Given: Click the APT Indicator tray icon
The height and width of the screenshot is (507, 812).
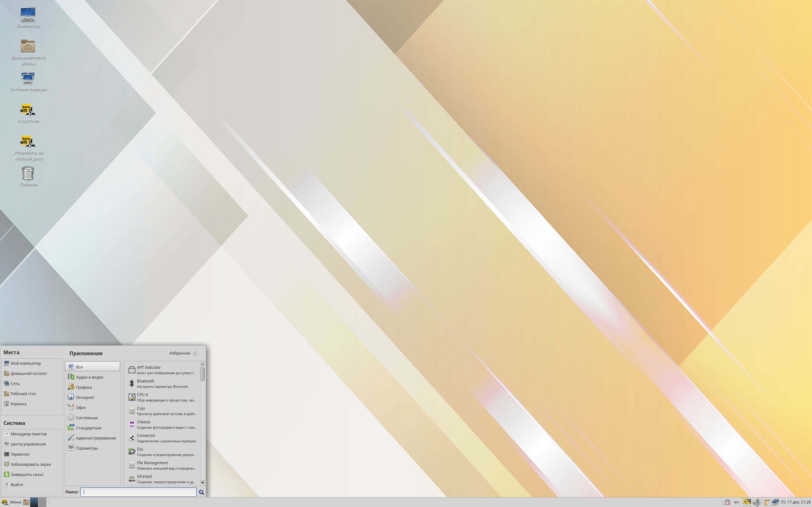Looking at the screenshot, I should pyautogui.click(x=727, y=502).
